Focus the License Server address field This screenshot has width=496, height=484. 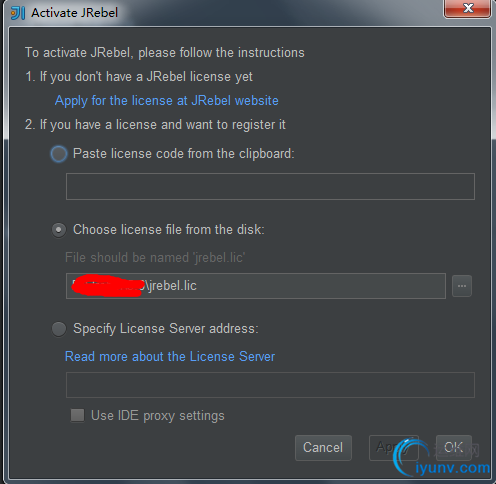click(270, 385)
